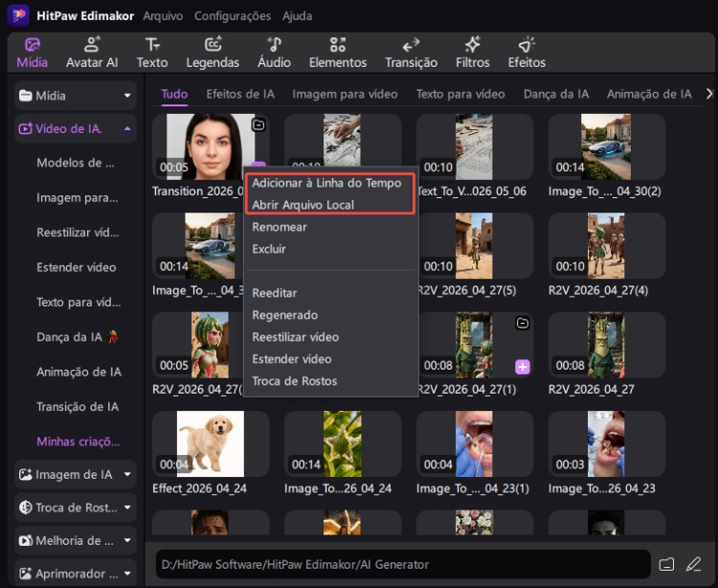The width and height of the screenshot is (718, 588).
Task: Open the Efeitos tool
Action: tap(527, 53)
